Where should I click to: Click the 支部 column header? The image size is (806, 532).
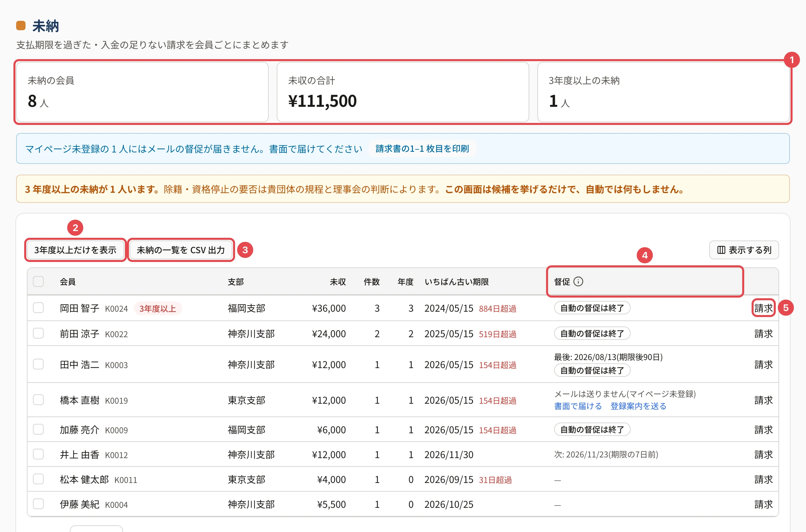coord(235,281)
